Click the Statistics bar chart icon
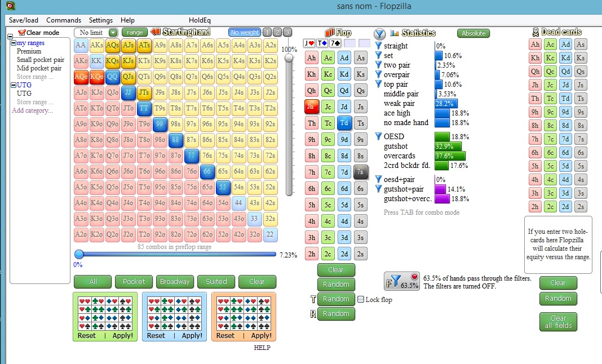Screen dimensions: 602x364 (x=395, y=33)
